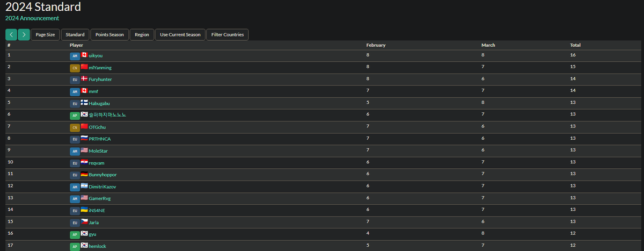The height and width of the screenshot is (251, 644).
Task: Click the March column header
Action: (488, 45)
